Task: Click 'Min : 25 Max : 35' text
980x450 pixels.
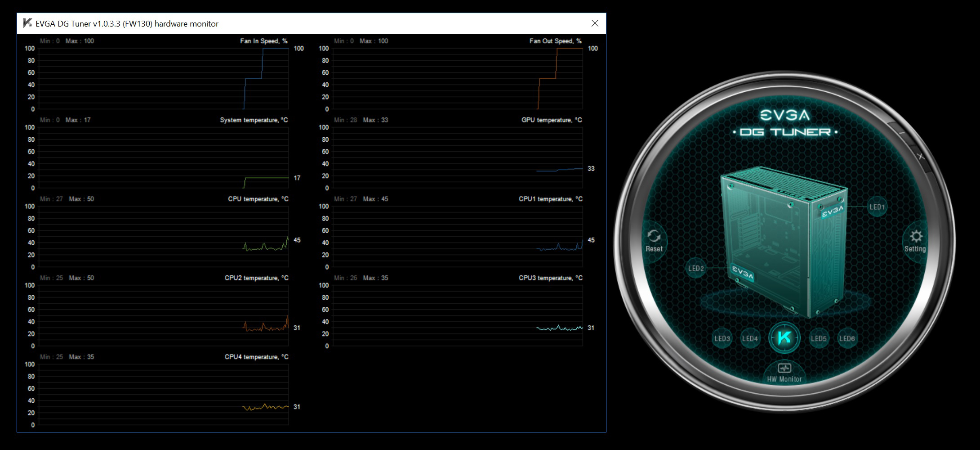Action: coord(67,357)
